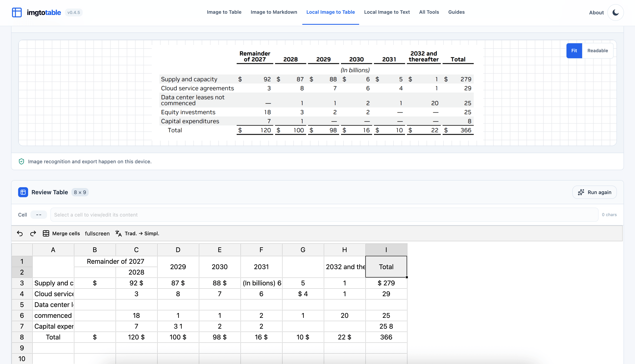This screenshot has width=635, height=364.
Task: Open the Guides page
Action: click(x=456, y=12)
